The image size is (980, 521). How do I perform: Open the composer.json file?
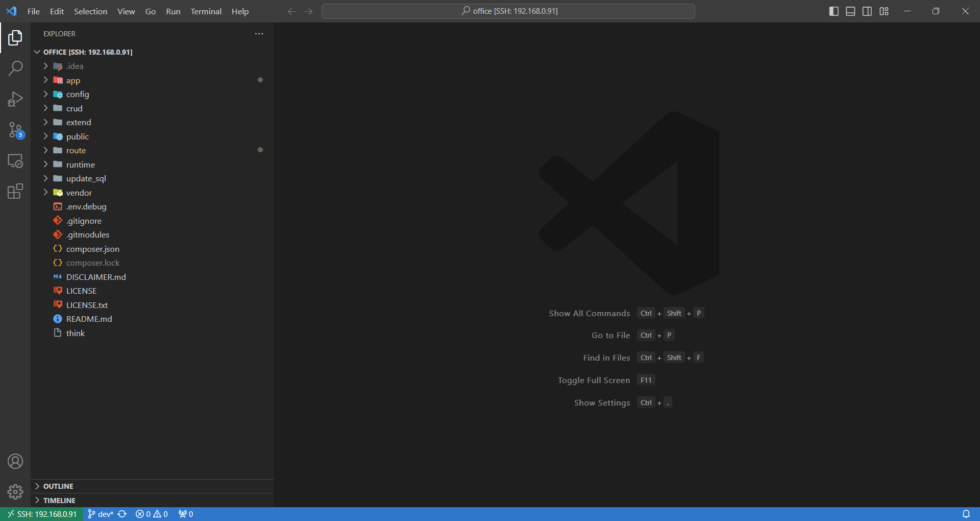tap(152, 249)
